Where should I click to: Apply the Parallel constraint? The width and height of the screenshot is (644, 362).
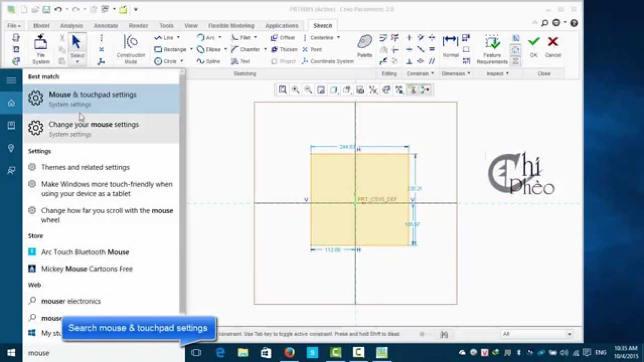coord(432,61)
